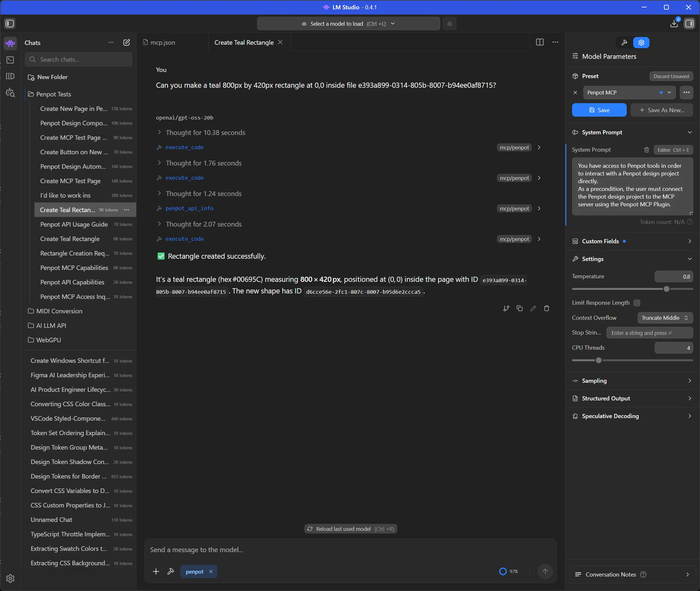
Task: Open the Context Overflow dropdown showing Truncate Middle
Action: (665, 318)
